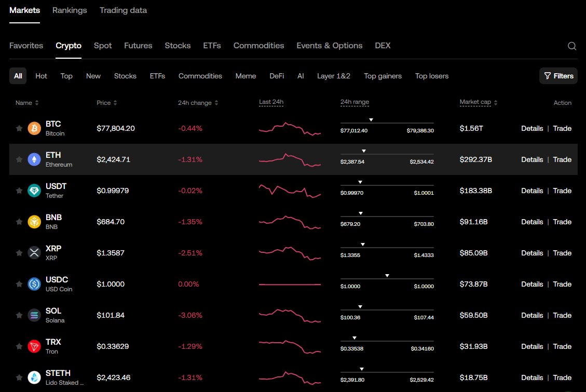Click the Tron coin logo
This screenshot has width=586, height=392.
point(34,346)
